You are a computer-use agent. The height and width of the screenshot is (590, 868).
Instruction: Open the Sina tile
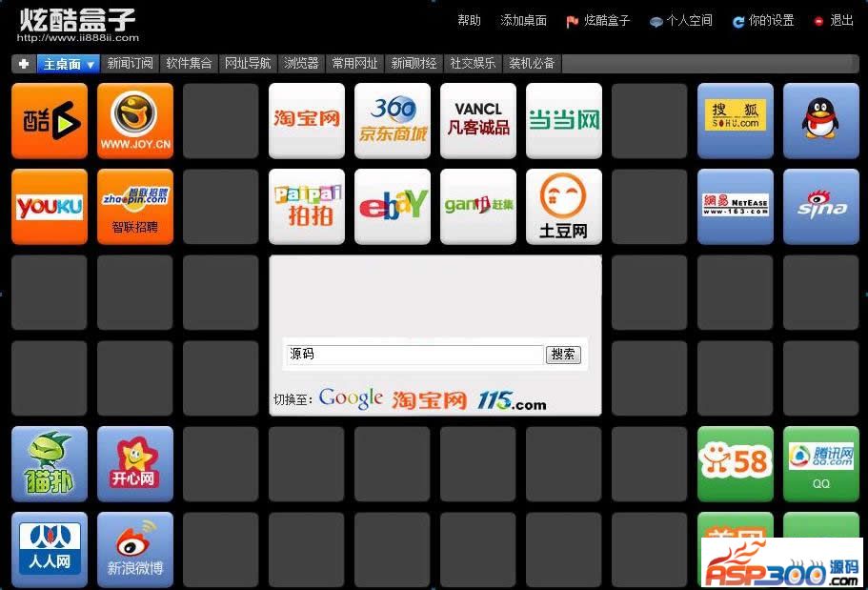pos(821,207)
